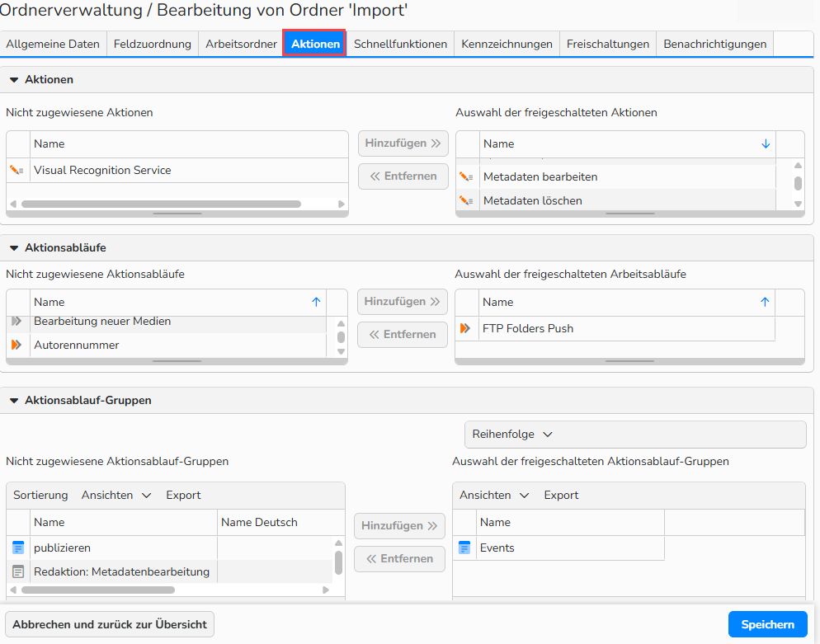Click vertical scrollbar of freigeschaltete Aktionen list
The height and width of the screenshot is (644, 820).
[x=798, y=183]
